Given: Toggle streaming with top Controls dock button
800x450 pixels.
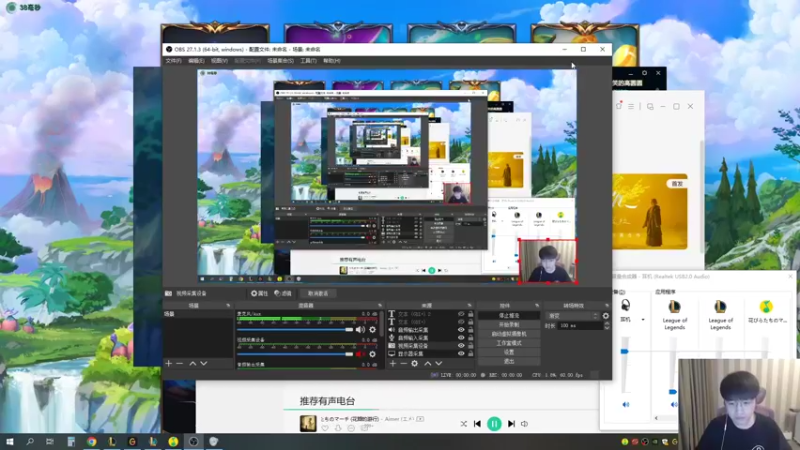Looking at the screenshot, I should pyautogui.click(x=509, y=315).
